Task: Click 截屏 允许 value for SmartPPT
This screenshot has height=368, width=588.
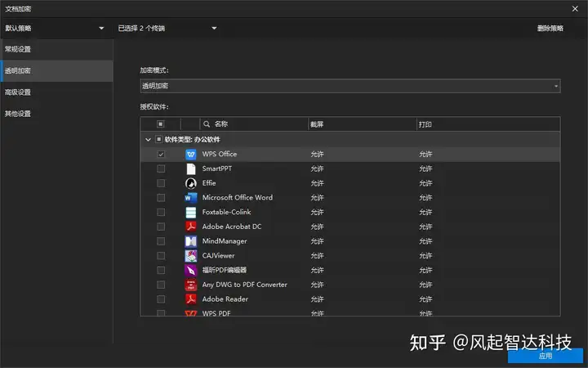Action: point(317,169)
